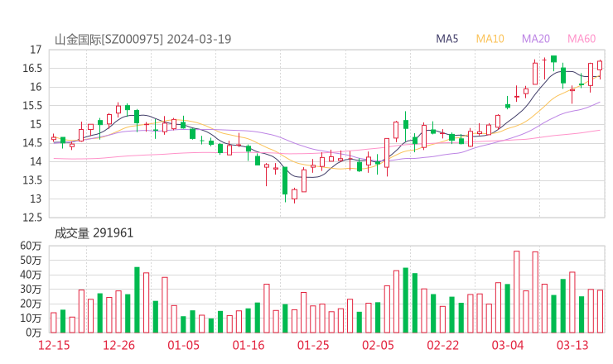Click the 01-16 date axis label
The height and width of the screenshot is (364, 613).
pyautogui.click(x=249, y=345)
